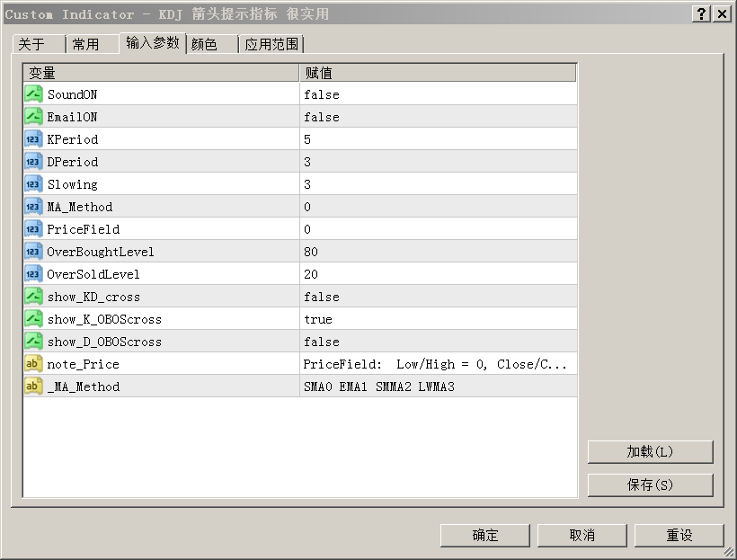The height and width of the screenshot is (560, 737).
Task: Switch to the 常用 tab
Action: click(93, 44)
